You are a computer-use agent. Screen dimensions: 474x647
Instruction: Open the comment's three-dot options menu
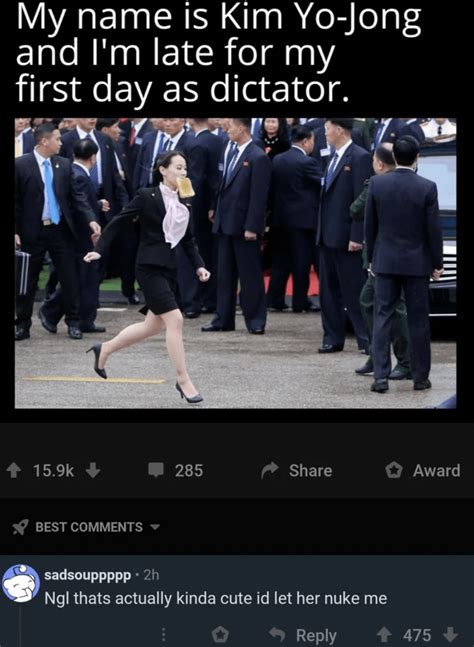pos(163,635)
